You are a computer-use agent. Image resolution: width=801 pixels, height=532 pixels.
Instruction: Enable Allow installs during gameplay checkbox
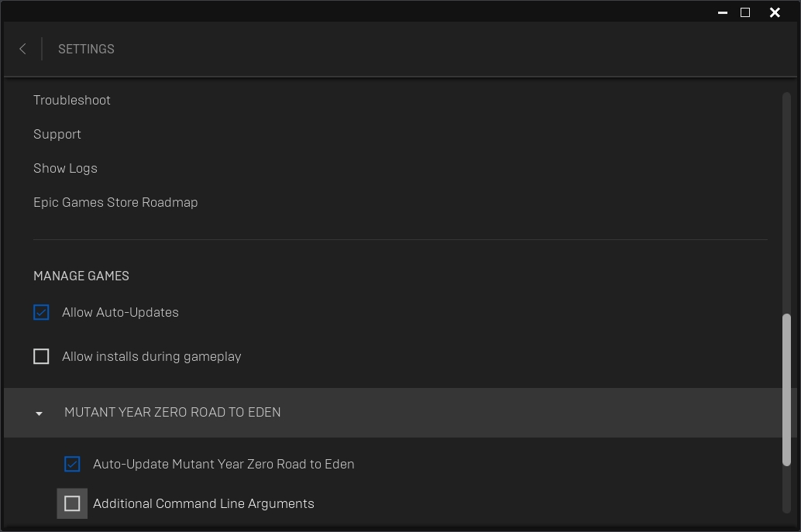pyautogui.click(x=41, y=356)
